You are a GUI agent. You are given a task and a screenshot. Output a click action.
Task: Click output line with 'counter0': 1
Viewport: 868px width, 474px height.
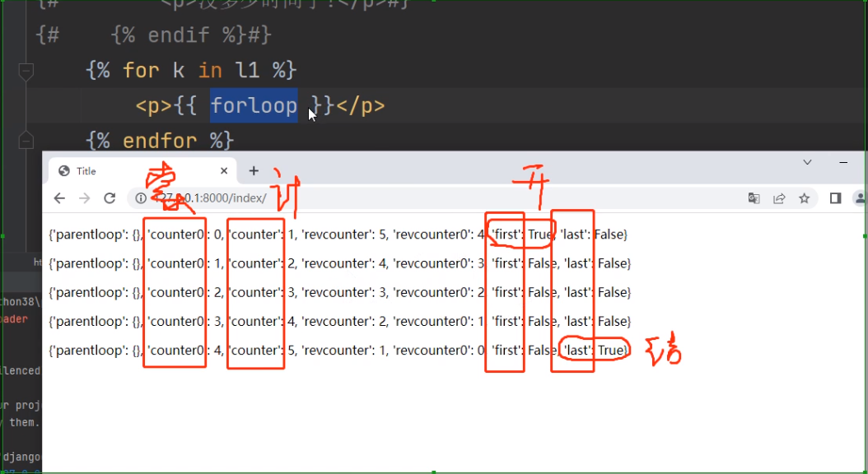coord(340,264)
